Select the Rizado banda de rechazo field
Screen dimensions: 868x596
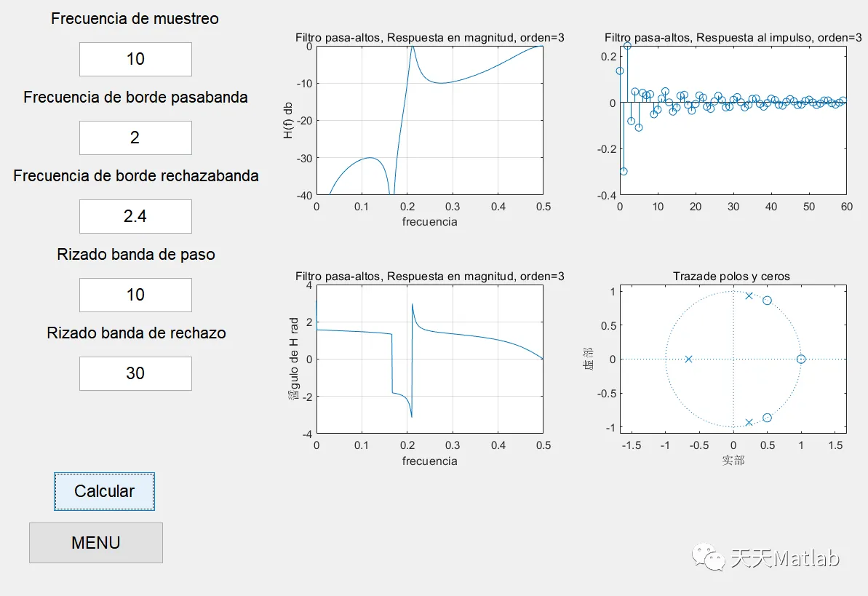point(135,373)
